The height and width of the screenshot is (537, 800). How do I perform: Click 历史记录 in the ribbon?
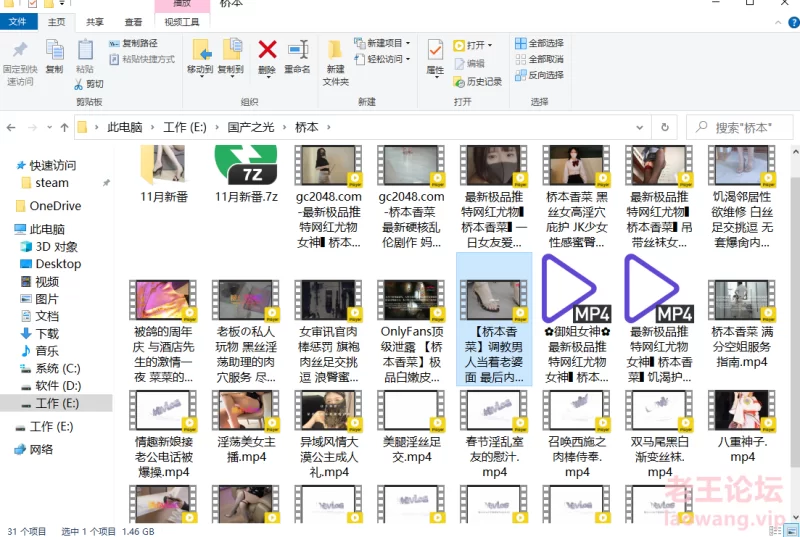pyautogui.click(x=478, y=82)
